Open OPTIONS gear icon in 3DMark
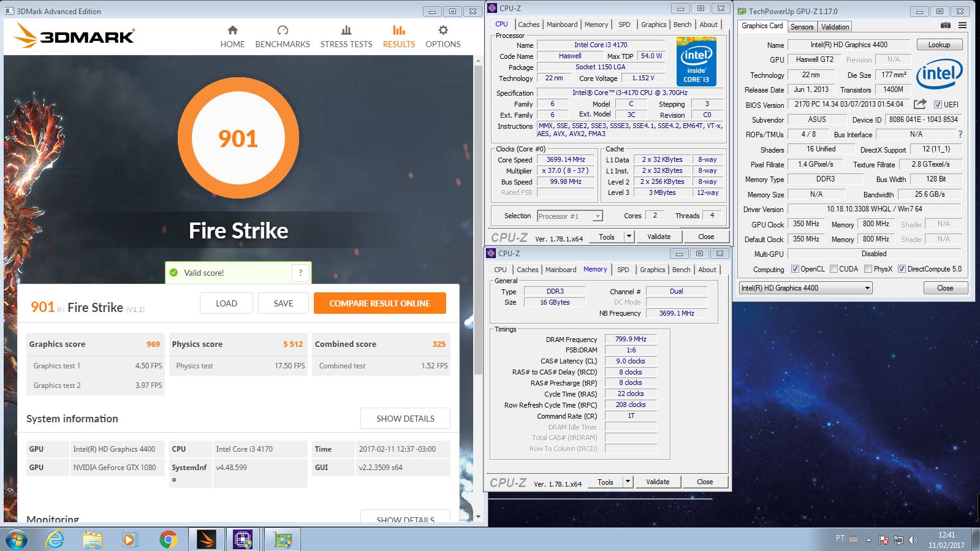Viewport: 980px width, 551px height. (443, 30)
